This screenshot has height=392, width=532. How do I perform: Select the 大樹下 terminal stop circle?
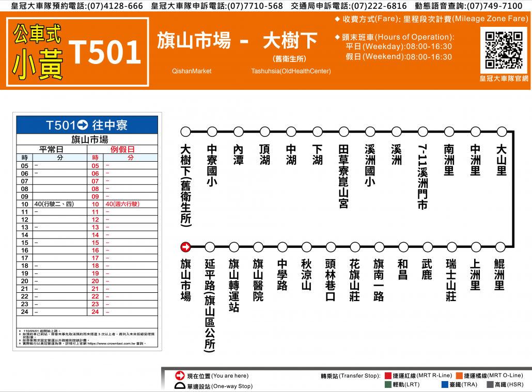coord(185,132)
